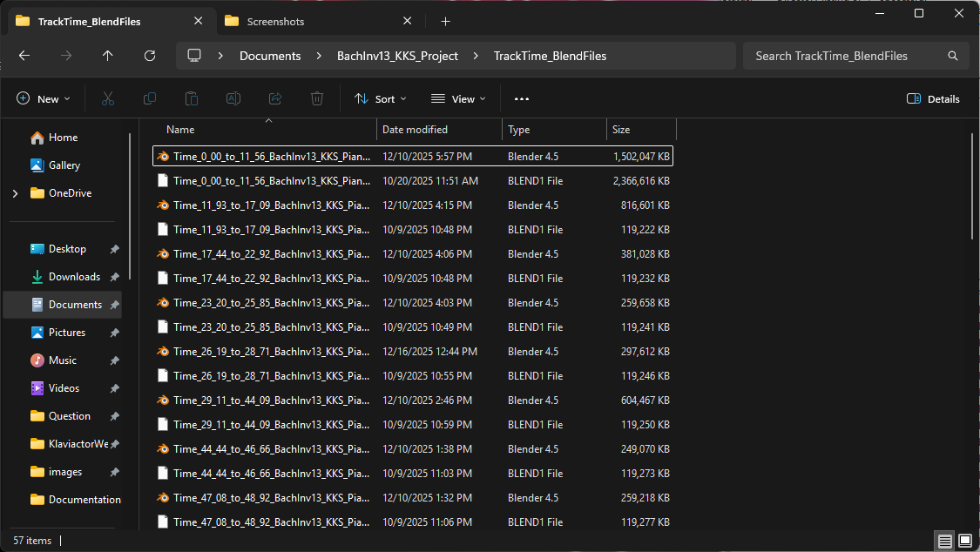
Task: Copy the selected file with the copy icon
Action: tap(149, 98)
